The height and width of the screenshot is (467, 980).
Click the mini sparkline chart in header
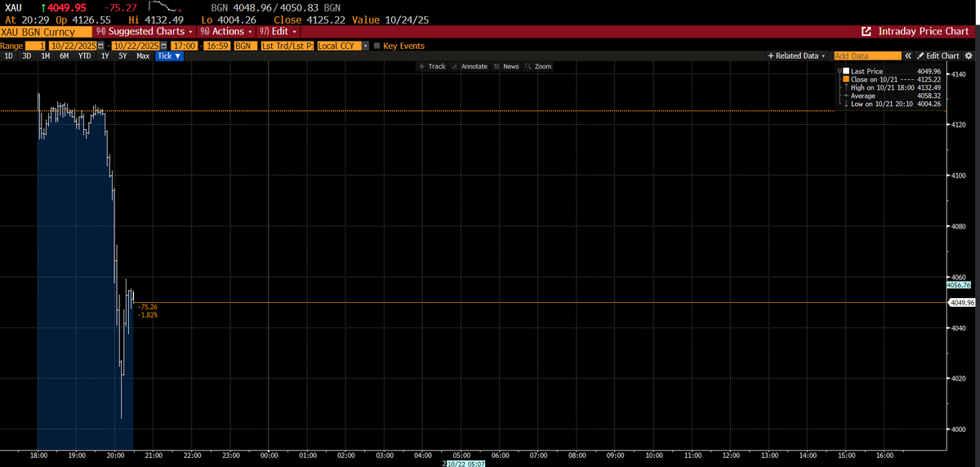[x=167, y=7]
